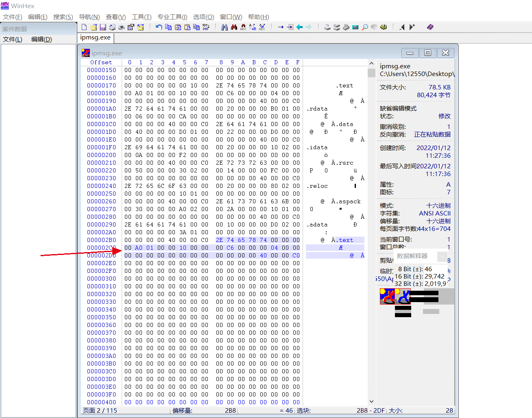Viewport: 532px width, 418px height.
Task: Click the Open file folder icon
Action: [94, 27]
